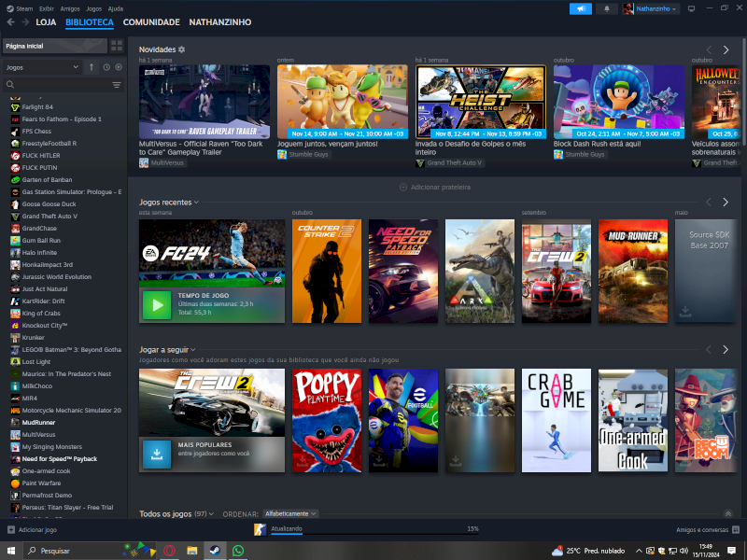The image size is (747, 560).
Task: Open the Jogos filter dropdown in sidebar
Action: pyautogui.click(x=42, y=67)
